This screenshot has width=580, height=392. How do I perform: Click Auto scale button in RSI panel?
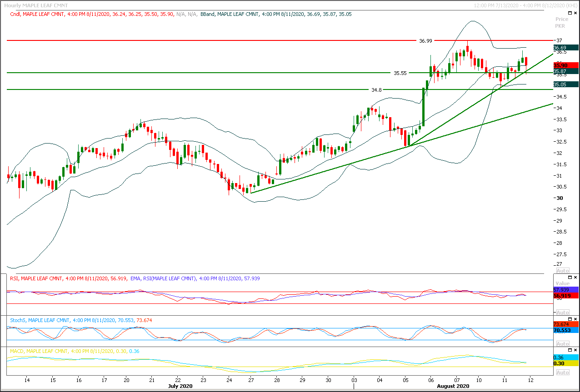click(563, 313)
